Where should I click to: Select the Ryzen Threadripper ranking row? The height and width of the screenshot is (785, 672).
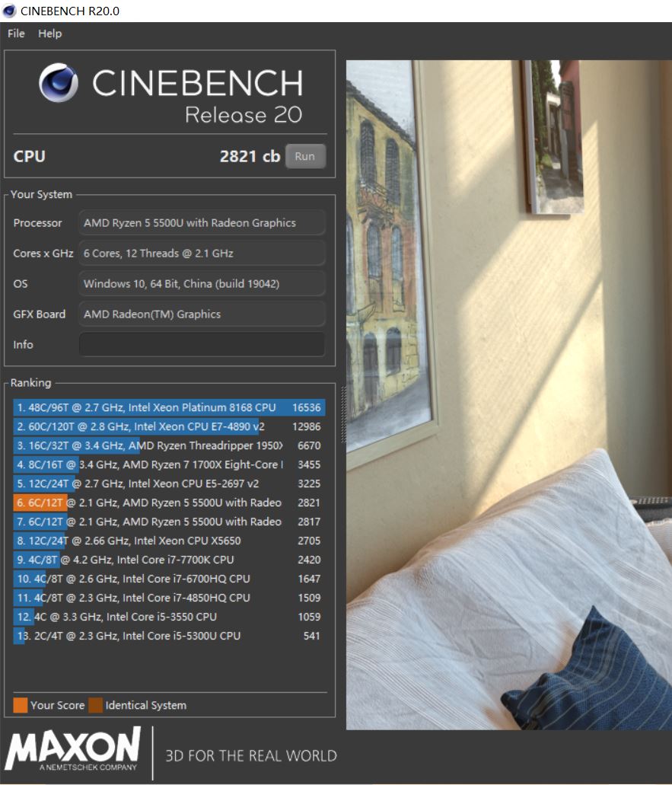[167, 445]
